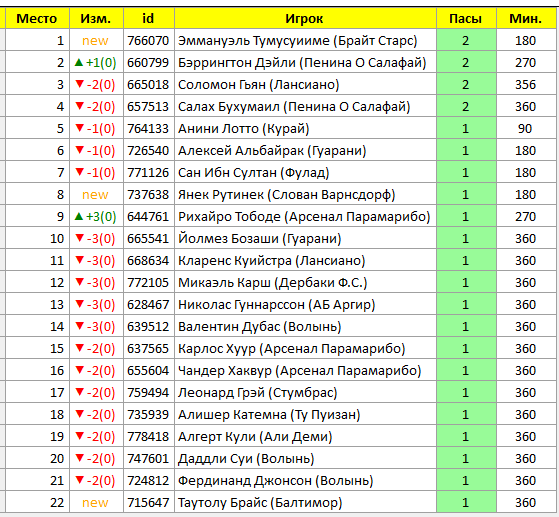Click the red down arrow for Соломон Гьян
Viewport: 559px width, 517px height.
coord(80,85)
